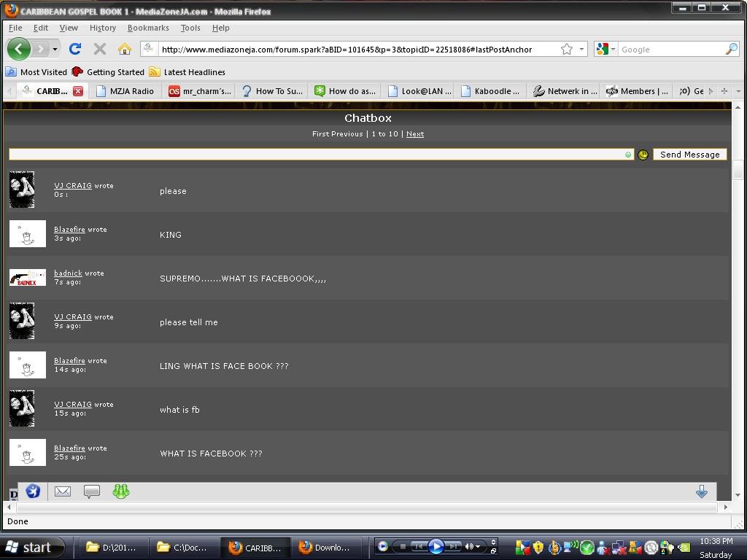Close the CARIB... tab

coord(78,91)
